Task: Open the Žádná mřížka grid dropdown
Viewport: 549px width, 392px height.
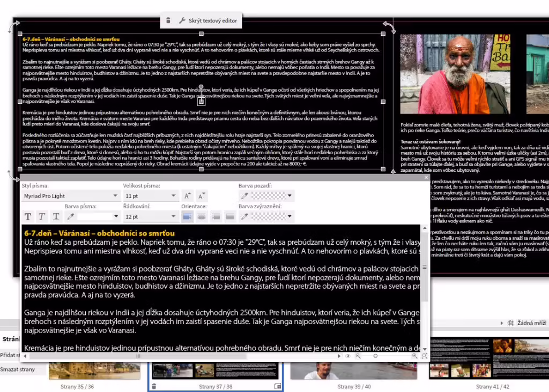Action: [531, 323]
